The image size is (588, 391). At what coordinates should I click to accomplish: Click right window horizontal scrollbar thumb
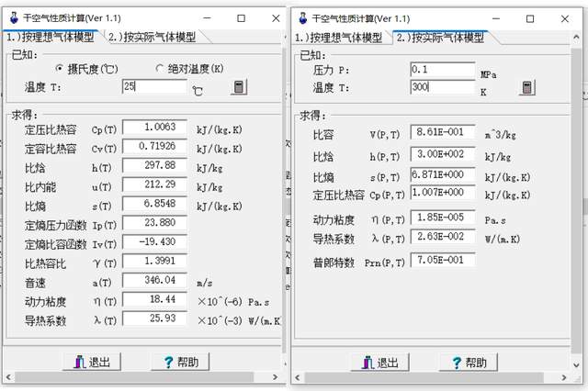pyautogui.click(x=424, y=377)
